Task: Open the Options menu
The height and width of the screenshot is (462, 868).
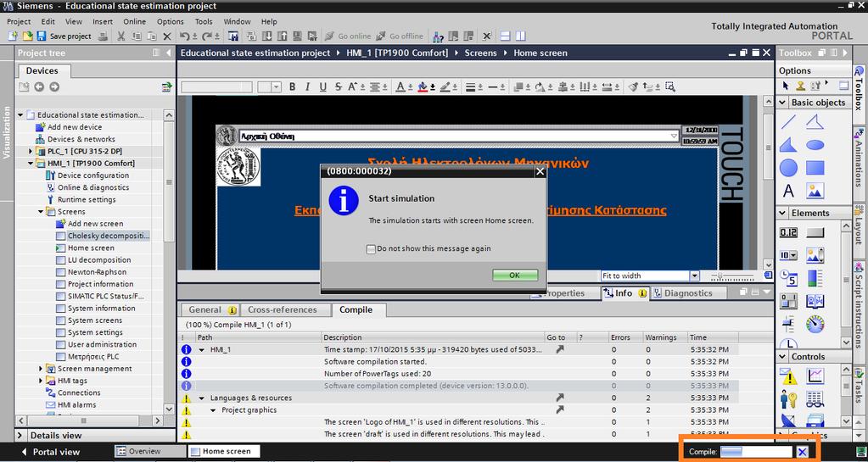Action: click(x=170, y=21)
